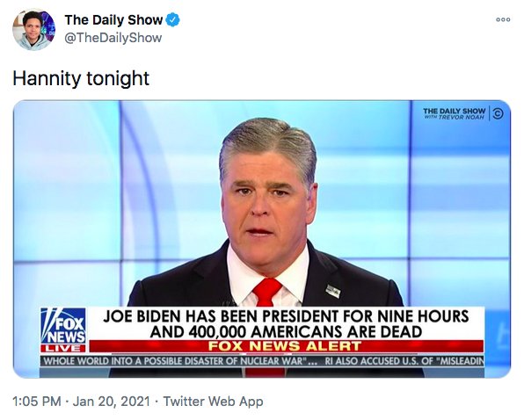This screenshot has height=420, width=524.
Task: Click the Daily Show with Trevor Noah watermark
Action: [455, 113]
